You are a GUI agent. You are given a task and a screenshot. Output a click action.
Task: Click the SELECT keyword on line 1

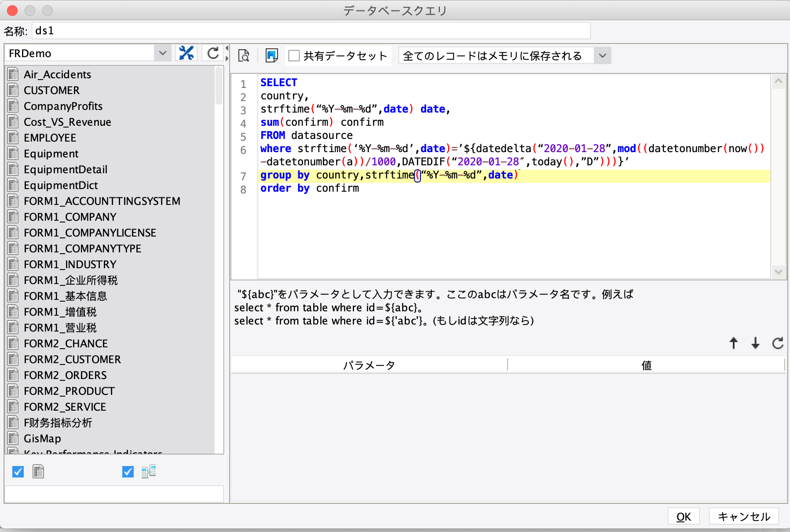(279, 82)
